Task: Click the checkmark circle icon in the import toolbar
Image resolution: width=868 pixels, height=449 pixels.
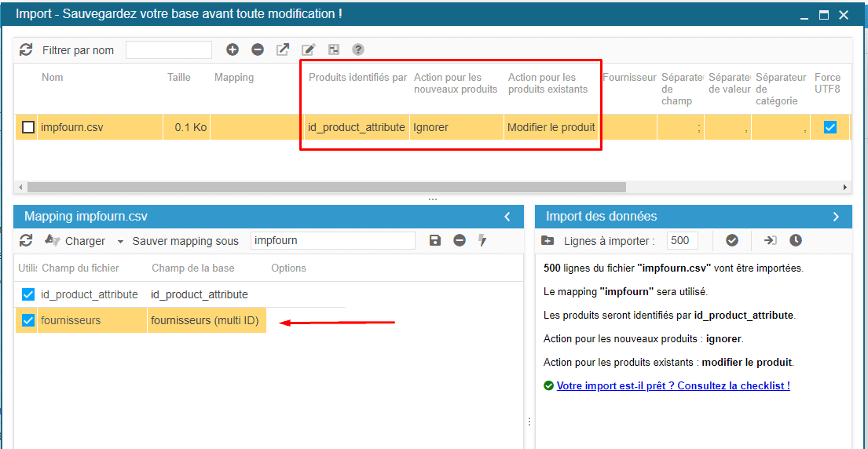Action: click(x=732, y=240)
